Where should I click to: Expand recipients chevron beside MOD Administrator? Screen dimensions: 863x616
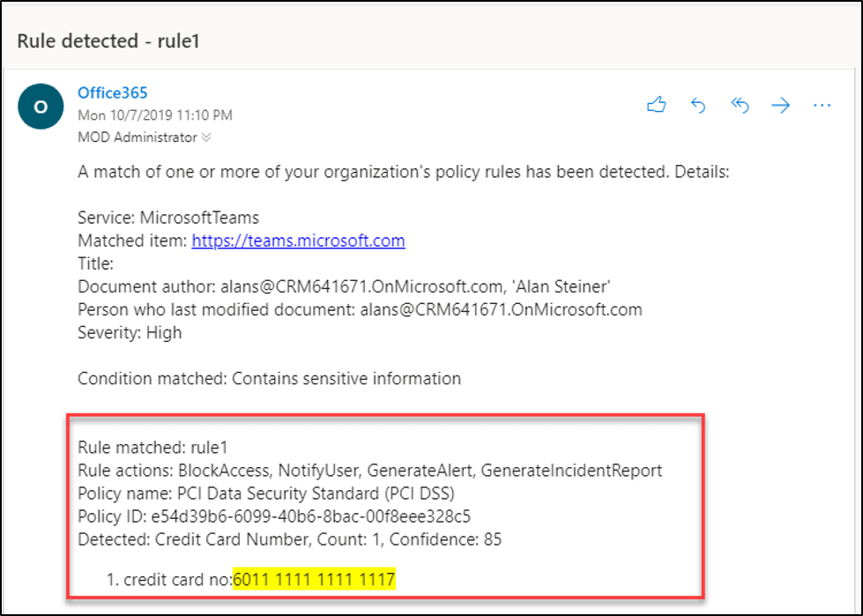[206, 137]
